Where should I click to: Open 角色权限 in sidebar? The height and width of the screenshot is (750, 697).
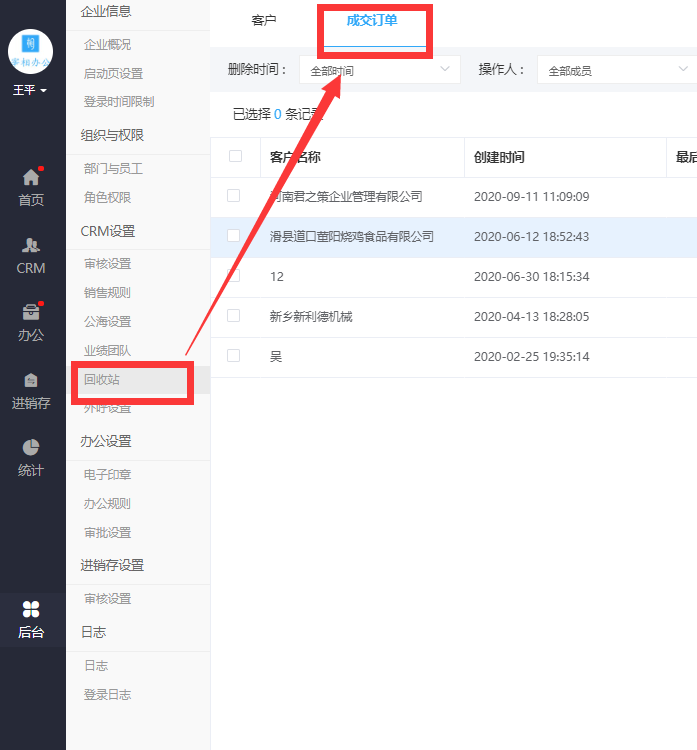coord(107,197)
